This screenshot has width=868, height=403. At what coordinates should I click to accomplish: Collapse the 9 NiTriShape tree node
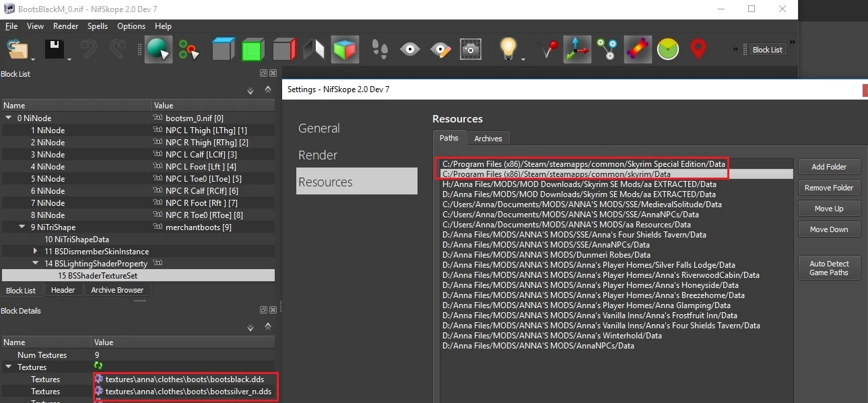point(24,227)
